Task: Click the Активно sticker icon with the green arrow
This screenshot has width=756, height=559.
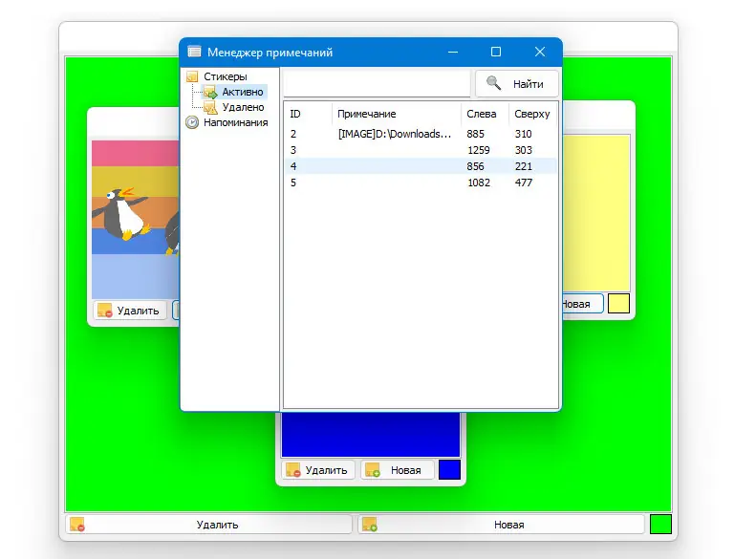Action: point(210,92)
